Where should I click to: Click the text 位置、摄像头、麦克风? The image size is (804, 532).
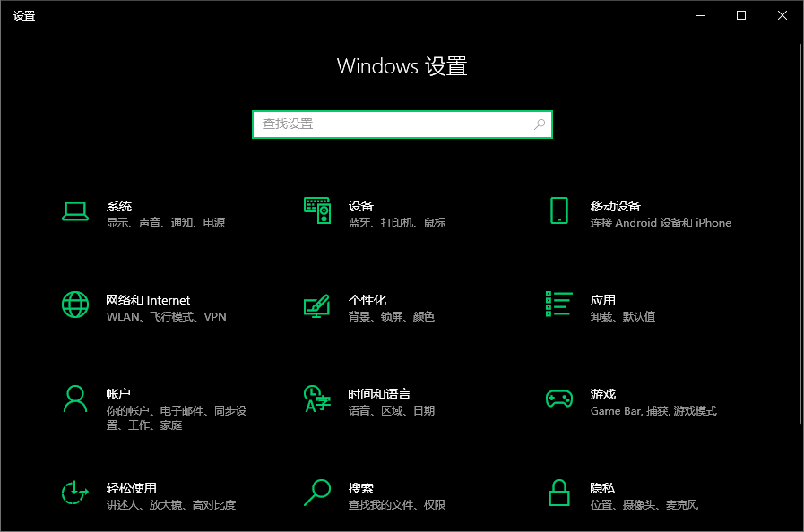[644, 505]
